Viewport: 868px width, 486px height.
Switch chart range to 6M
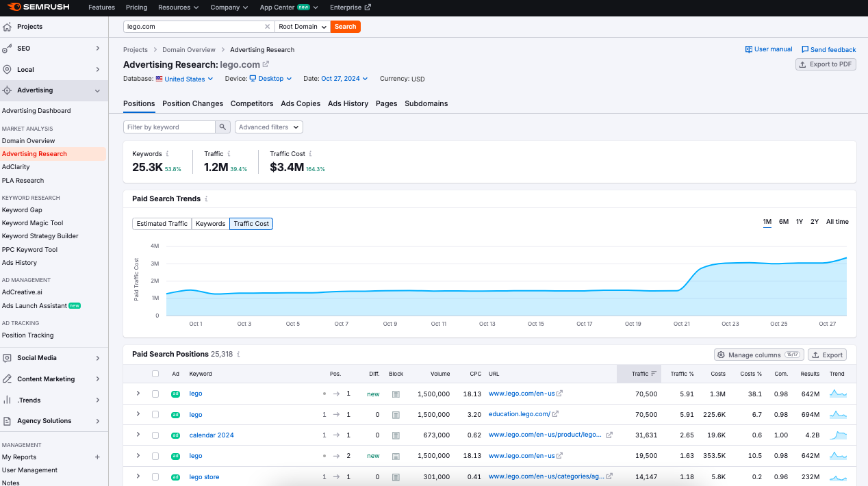784,222
